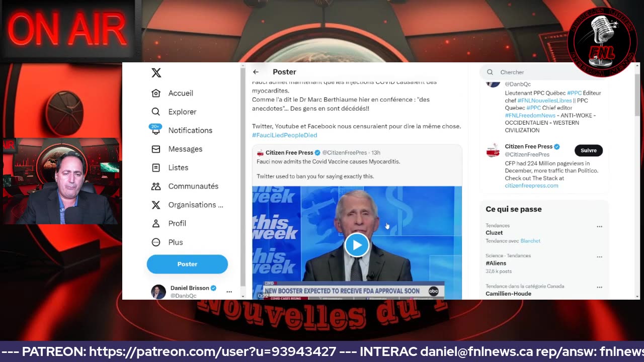Open Messages inbox

pos(177,149)
